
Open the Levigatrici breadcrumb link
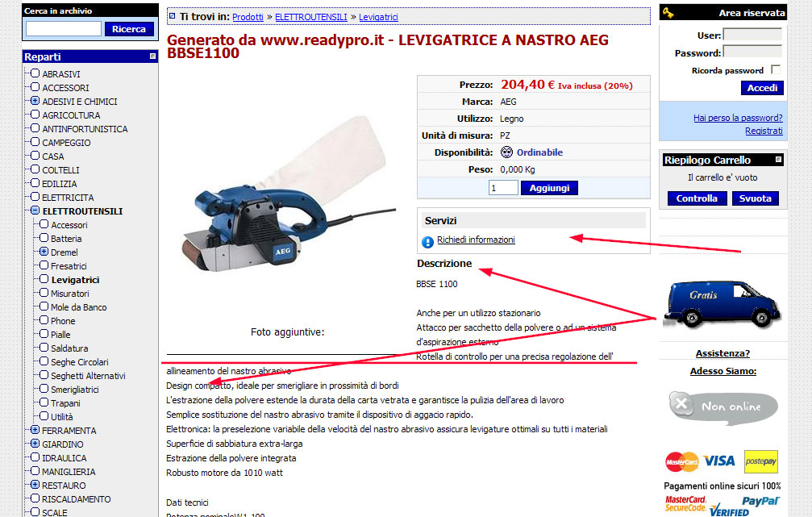[378, 17]
